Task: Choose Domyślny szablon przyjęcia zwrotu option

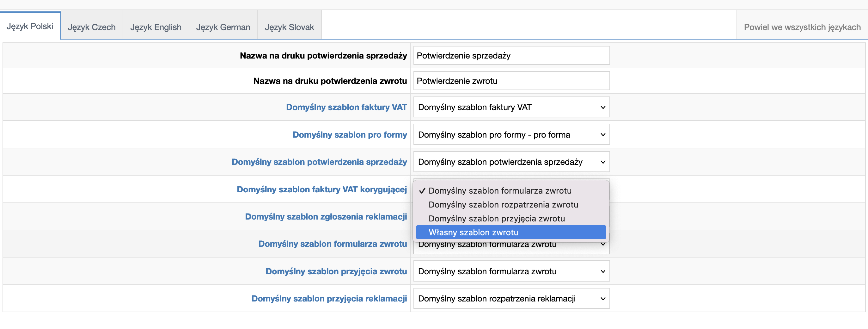Action: click(511, 218)
